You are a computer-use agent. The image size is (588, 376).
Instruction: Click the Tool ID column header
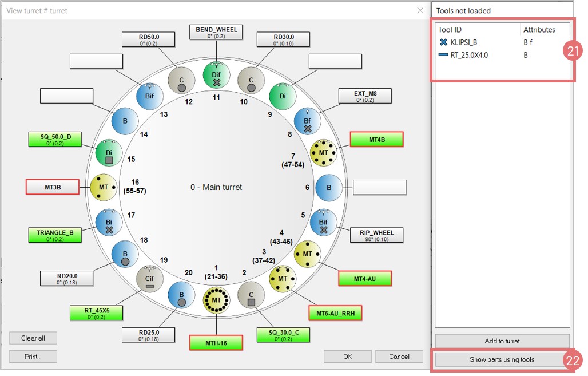pos(450,29)
